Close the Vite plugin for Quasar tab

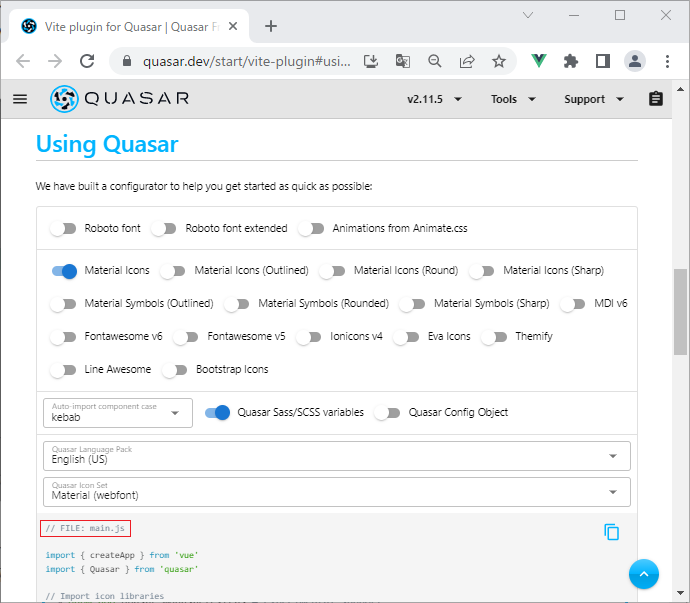click(233, 26)
